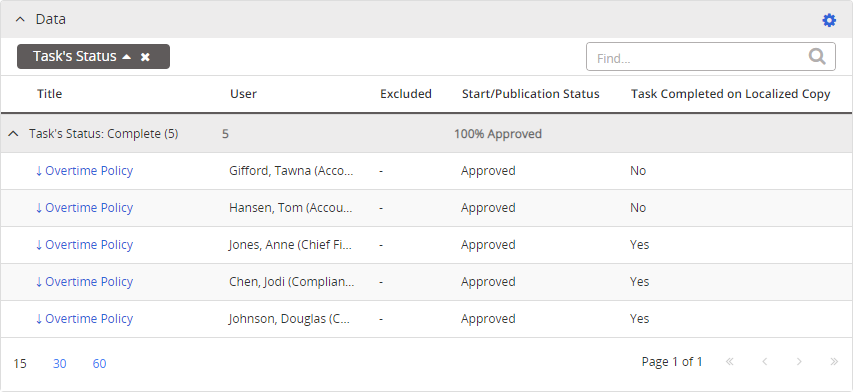
Task: Remove the Task's Status grouping chip
Action: coord(145,57)
